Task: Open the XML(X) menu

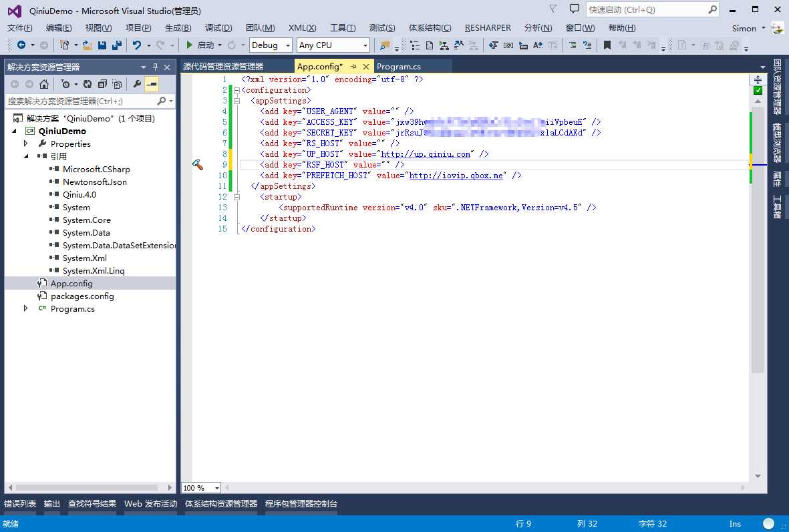Action: [302, 28]
